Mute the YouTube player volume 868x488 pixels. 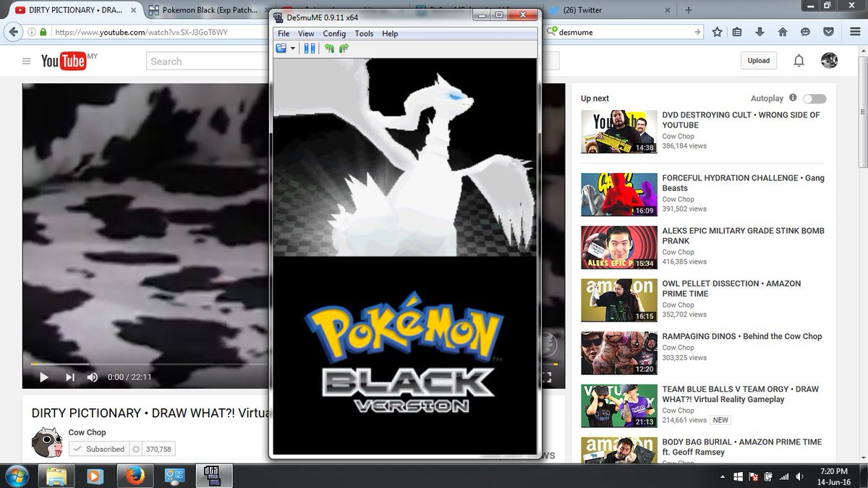[x=93, y=377]
